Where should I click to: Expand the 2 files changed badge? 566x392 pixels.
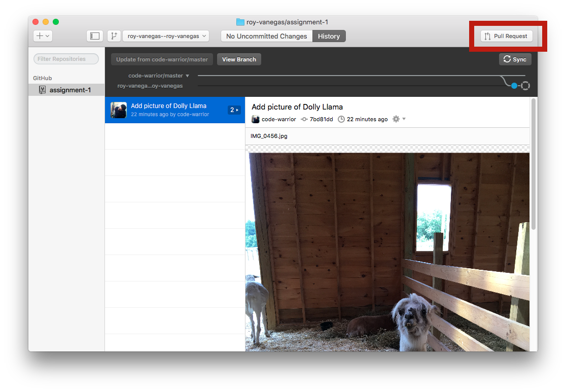(234, 110)
